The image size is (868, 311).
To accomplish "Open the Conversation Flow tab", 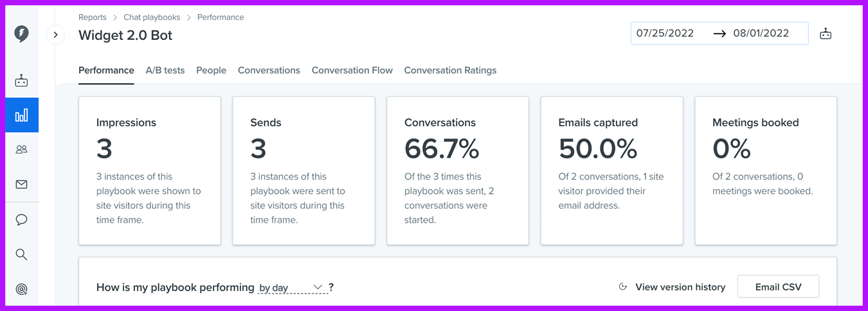I will tap(352, 70).
